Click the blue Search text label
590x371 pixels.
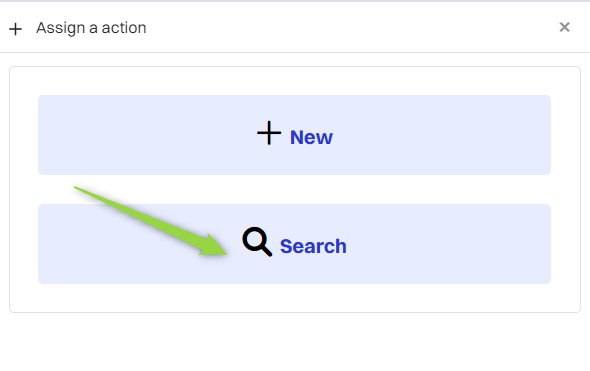click(313, 246)
